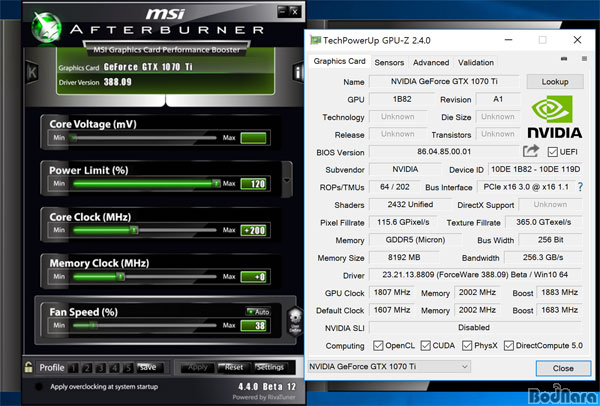Screen dimensions: 600x406
Task: Click the Pixel Fillrate 115.6 GPixel/s field
Action: pos(403,222)
